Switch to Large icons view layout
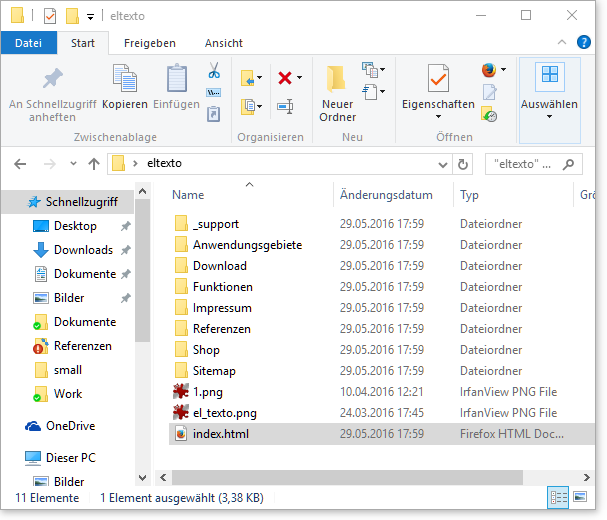Image resolution: width=607 pixels, height=520 pixels. tap(580, 497)
